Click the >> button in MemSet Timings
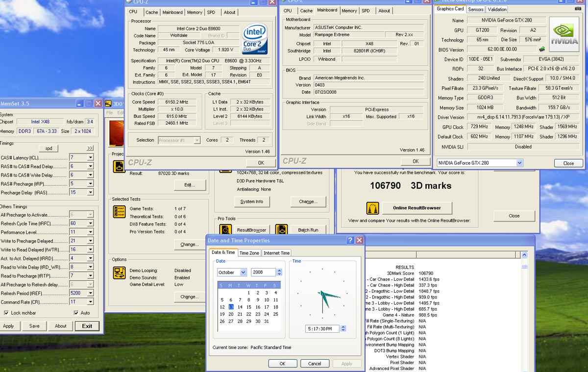This screenshot has height=372, width=588. point(90,148)
